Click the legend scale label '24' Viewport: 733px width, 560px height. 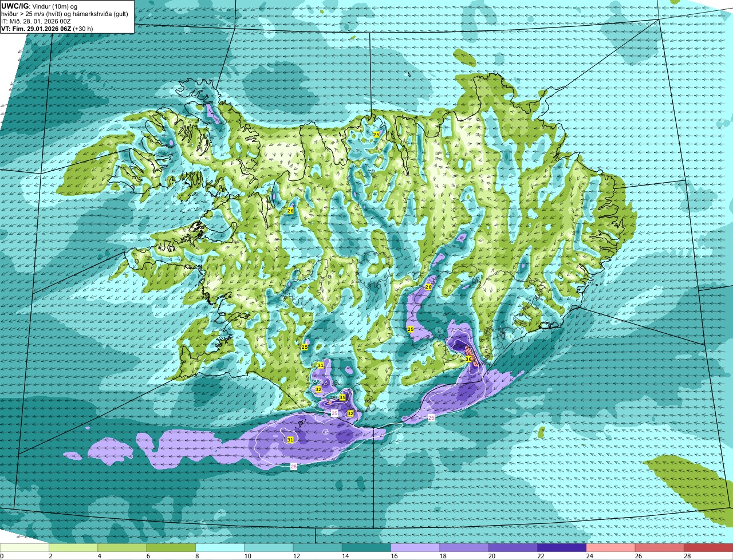589,556
